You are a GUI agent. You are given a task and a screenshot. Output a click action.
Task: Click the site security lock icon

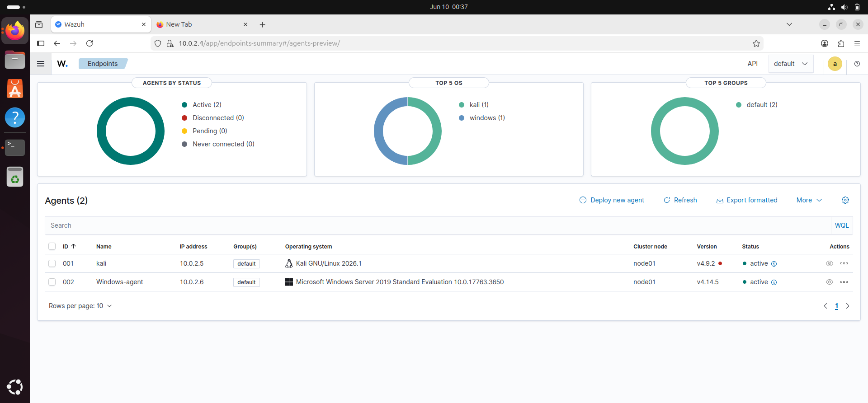click(x=170, y=43)
